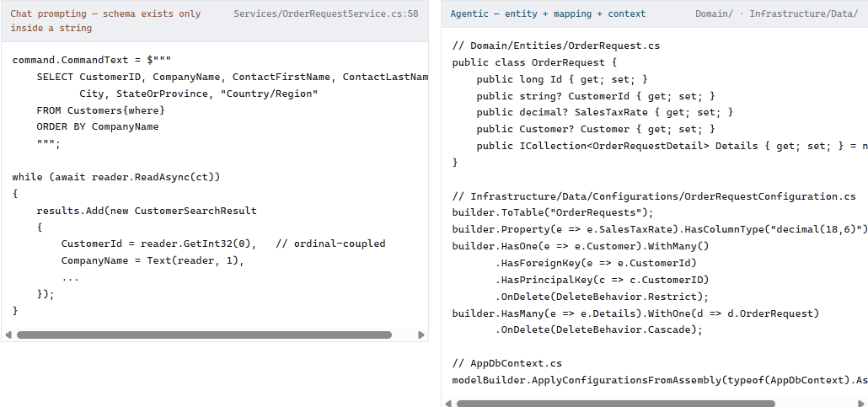Click the 'modelBuilder.ApplyConfigurationsFromAssembly' line
The width and height of the screenshot is (868, 407).
click(x=660, y=380)
